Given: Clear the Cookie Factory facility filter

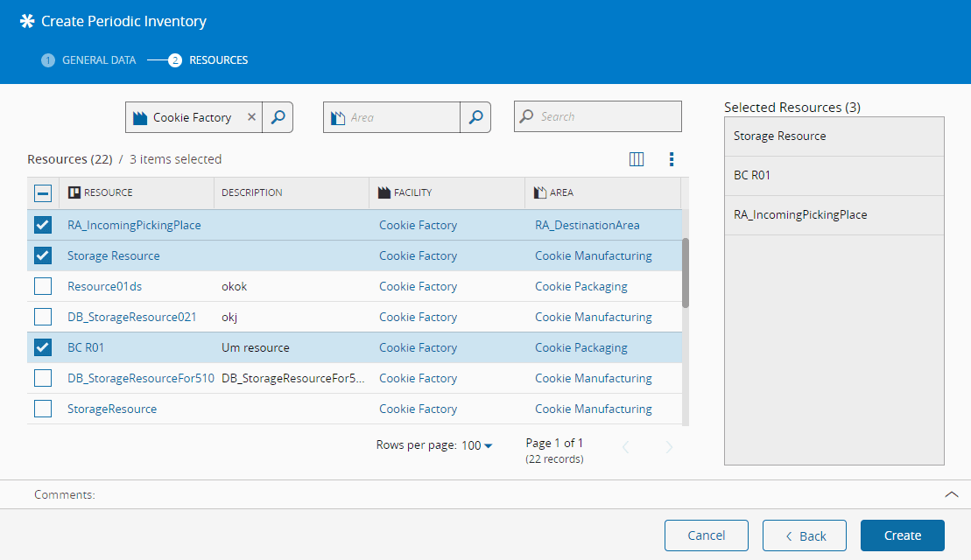Looking at the screenshot, I should (251, 117).
